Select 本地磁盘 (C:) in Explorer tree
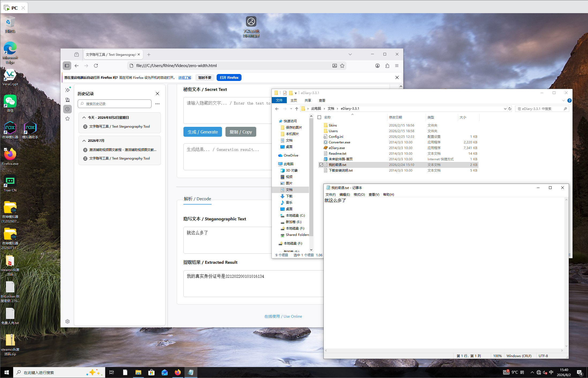 [295, 216]
